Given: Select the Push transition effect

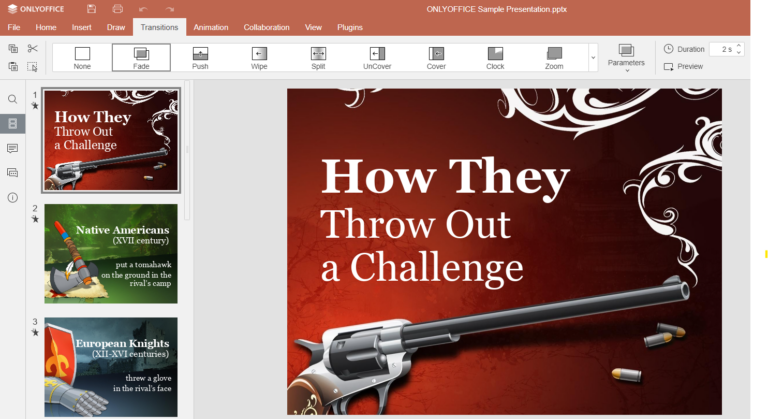Looking at the screenshot, I should pyautogui.click(x=200, y=58).
